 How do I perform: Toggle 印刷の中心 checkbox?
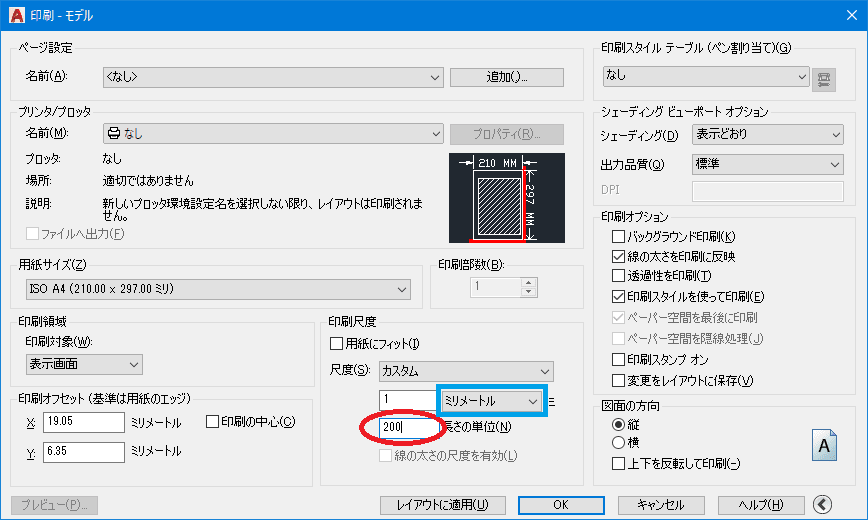(213, 421)
